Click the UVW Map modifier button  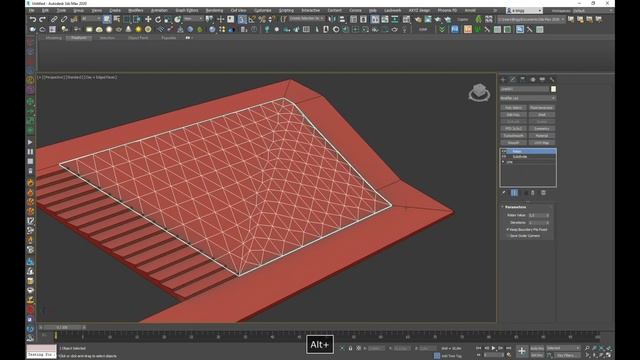[x=542, y=142]
